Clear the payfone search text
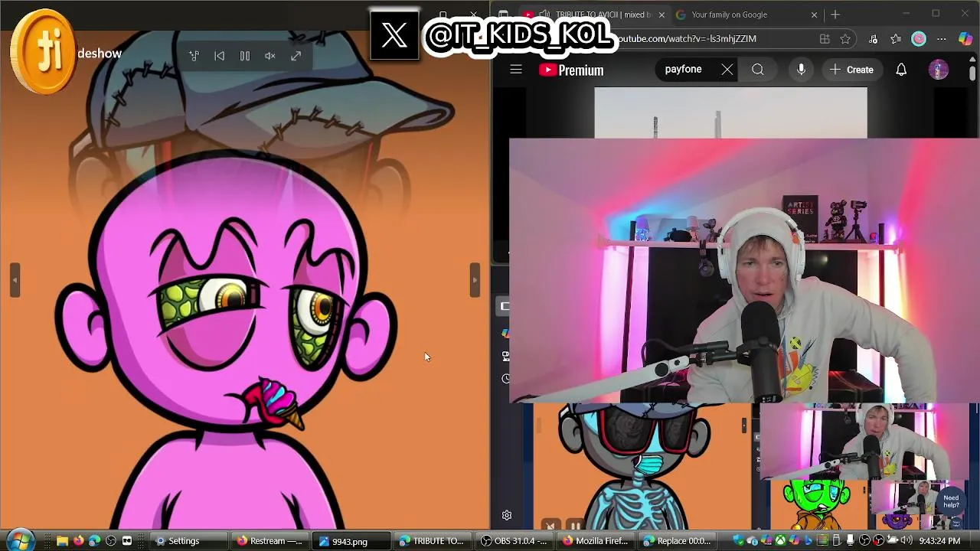The image size is (980, 551). tap(727, 70)
